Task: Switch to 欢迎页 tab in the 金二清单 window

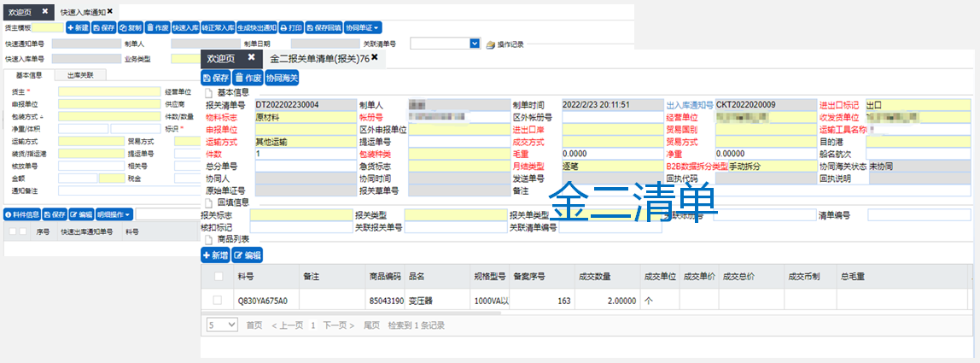Action: tap(221, 58)
